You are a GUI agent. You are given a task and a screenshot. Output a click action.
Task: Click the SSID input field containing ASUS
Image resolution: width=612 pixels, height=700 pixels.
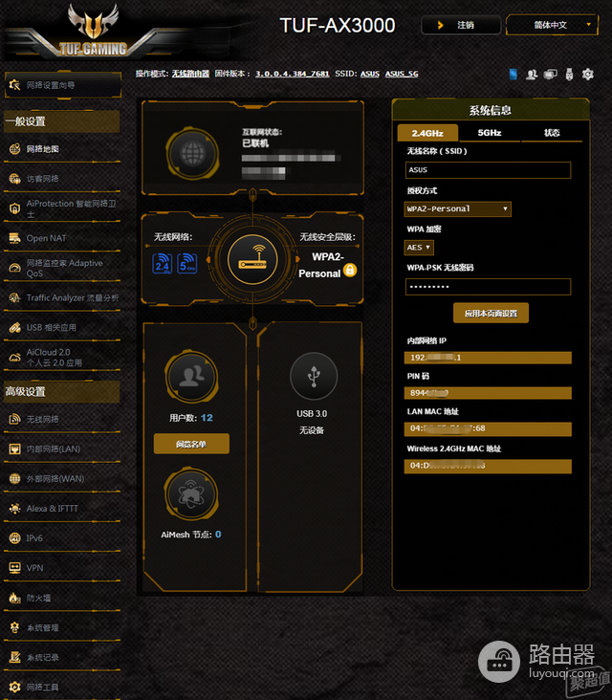point(488,170)
